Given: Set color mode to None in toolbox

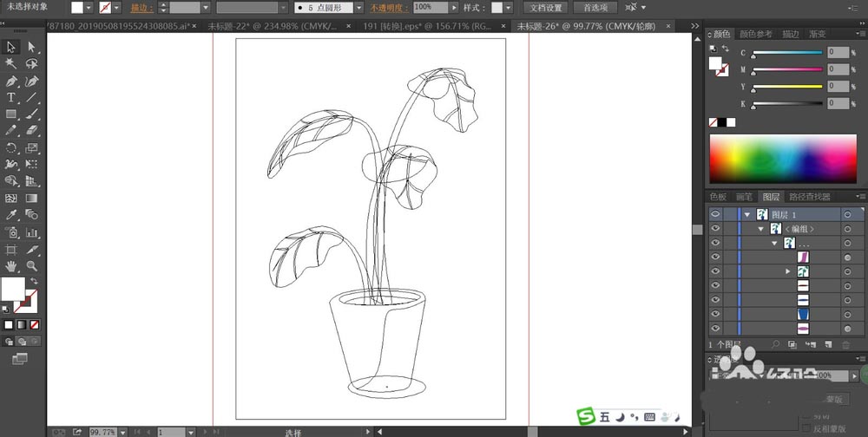Looking at the screenshot, I should pos(35,324).
